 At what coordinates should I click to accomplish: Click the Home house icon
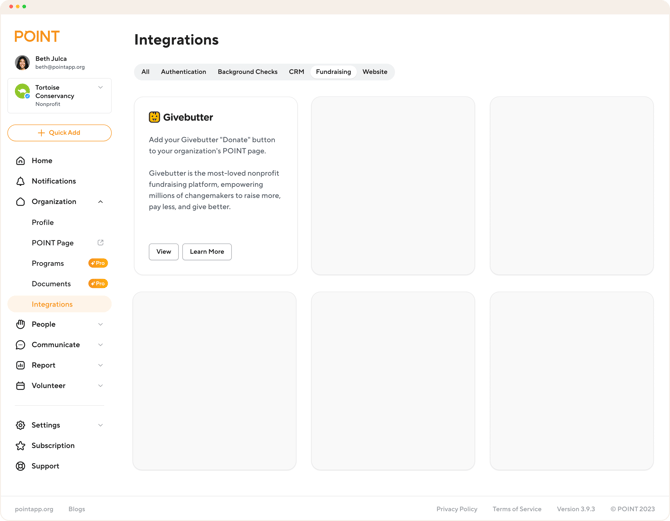(x=20, y=161)
